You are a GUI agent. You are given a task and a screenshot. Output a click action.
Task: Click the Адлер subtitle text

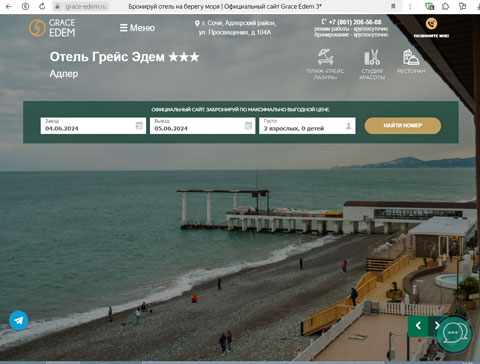click(x=64, y=74)
